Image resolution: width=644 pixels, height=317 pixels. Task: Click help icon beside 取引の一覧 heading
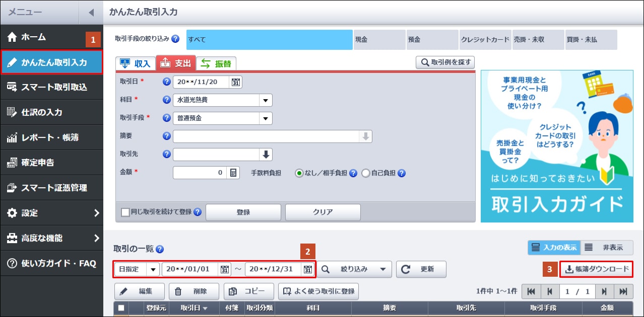160,249
